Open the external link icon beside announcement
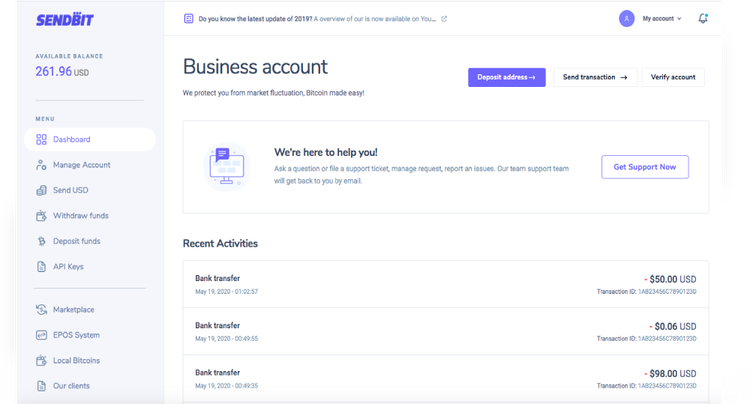 click(x=444, y=19)
